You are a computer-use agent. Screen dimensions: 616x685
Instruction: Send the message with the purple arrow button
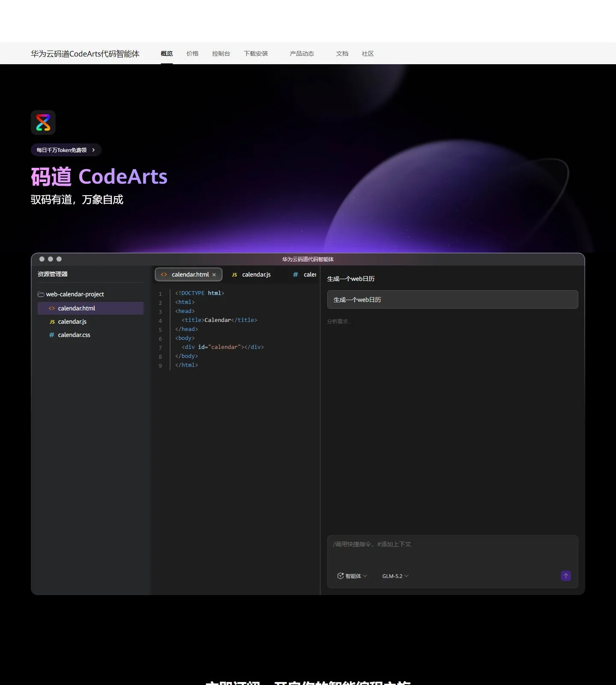[x=566, y=576]
